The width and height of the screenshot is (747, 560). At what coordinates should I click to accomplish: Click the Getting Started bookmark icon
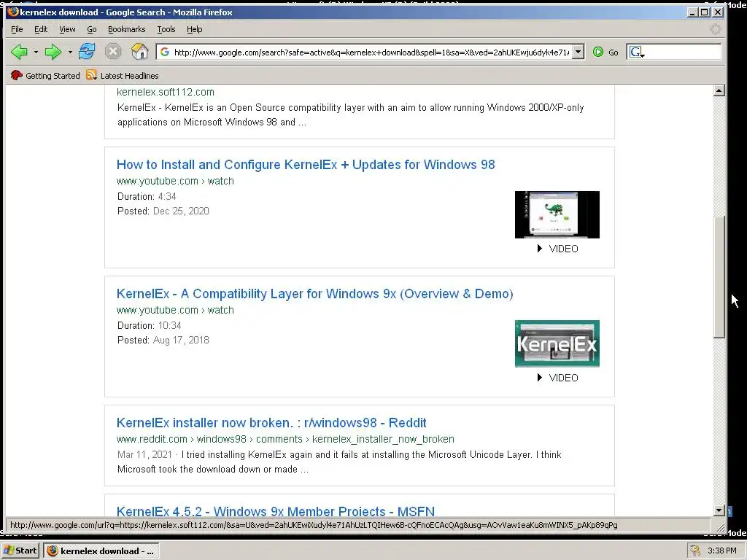17,75
